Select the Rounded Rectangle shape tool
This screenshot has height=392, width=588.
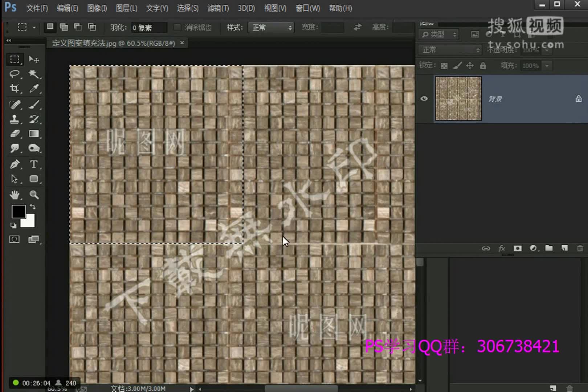tap(34, 179)
